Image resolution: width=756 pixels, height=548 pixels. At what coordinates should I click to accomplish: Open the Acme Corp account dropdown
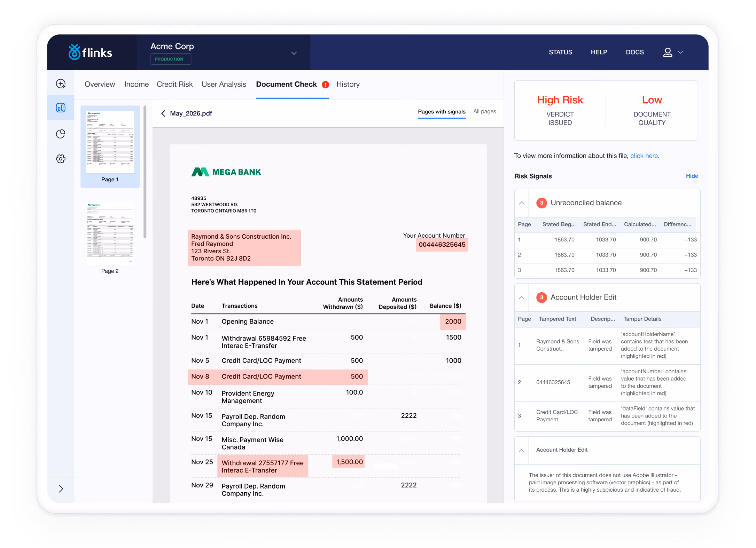click(x=294, y=53)
